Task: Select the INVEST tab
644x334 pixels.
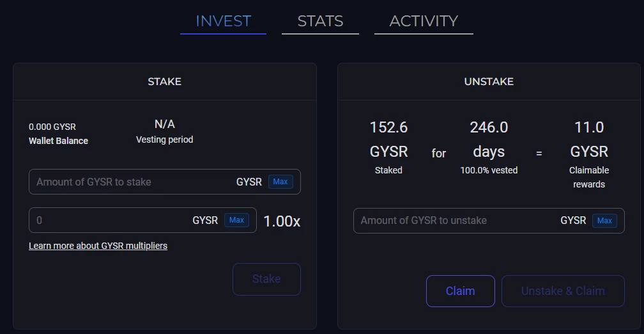Action: coord(223,21)
